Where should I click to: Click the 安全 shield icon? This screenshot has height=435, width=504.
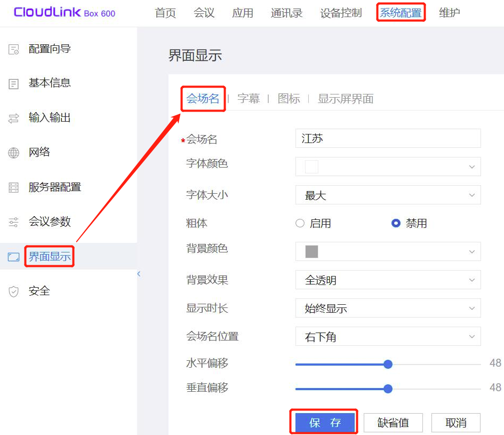pyautogui.click(x=13, y=291)
